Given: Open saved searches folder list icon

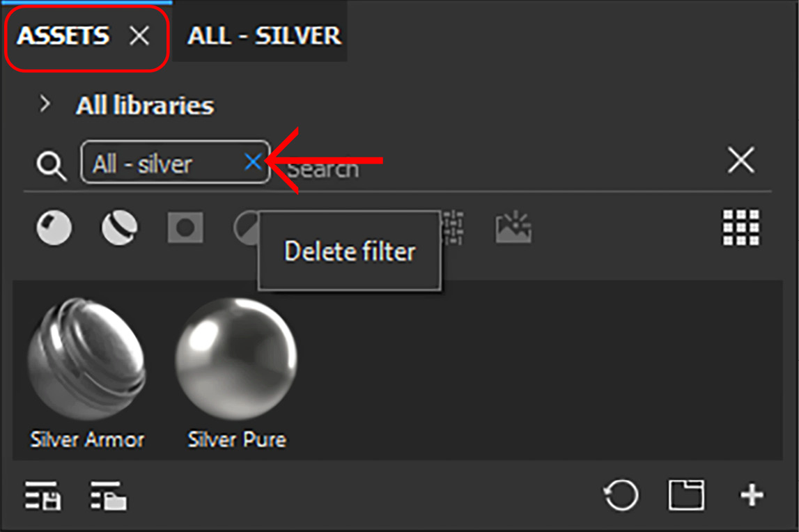Looking at the screenshot, I should 109,495.
